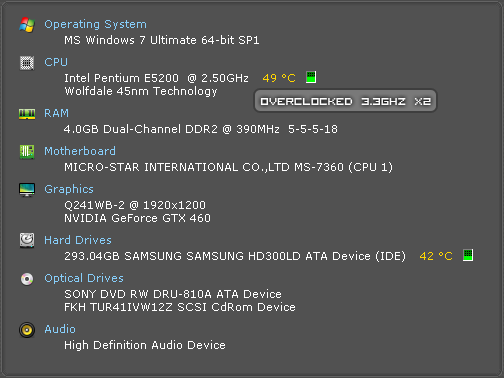The image size is (504, 378).
Task: Click the CPU chip icon
Action: coord(27,63)
